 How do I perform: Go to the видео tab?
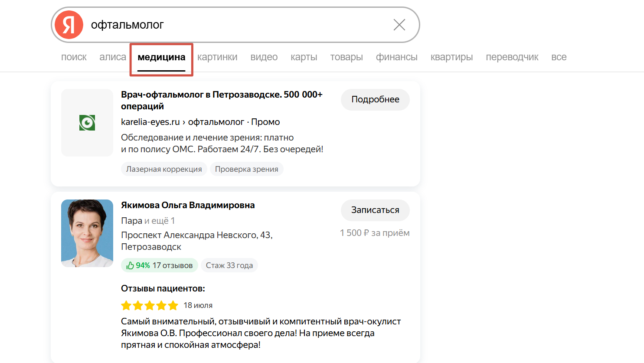[264, 57]
